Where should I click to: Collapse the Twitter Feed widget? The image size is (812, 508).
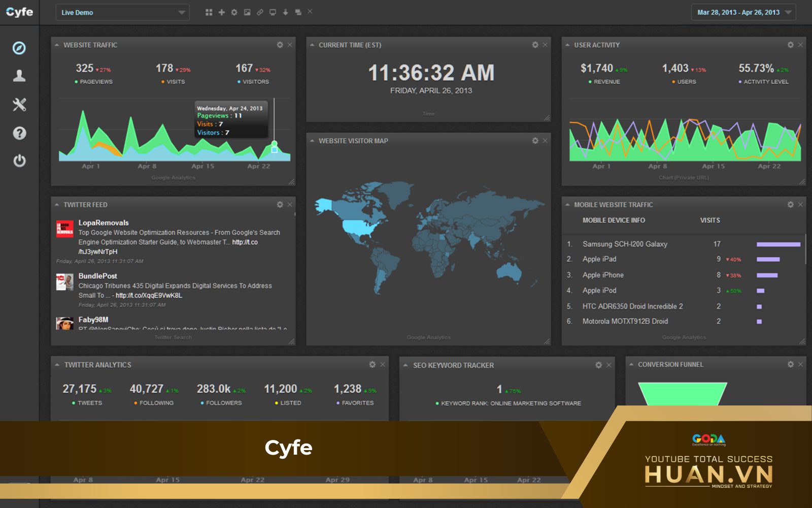pos(57,205)
